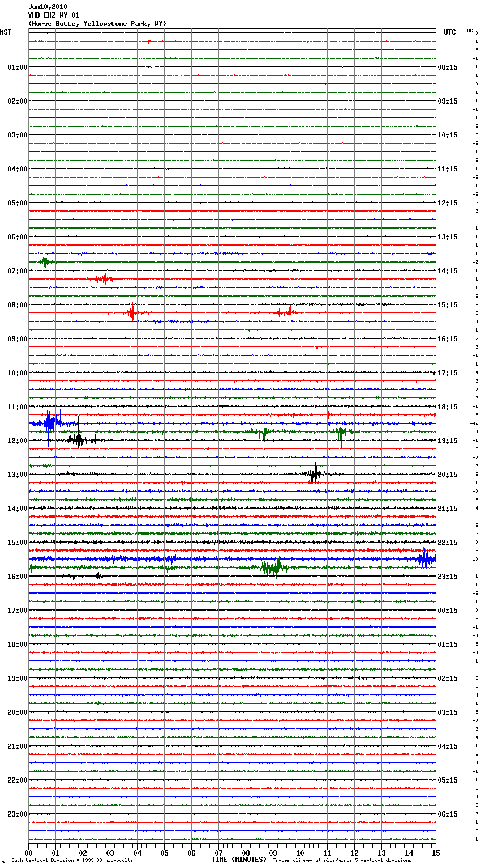Select the 02:00 MST row label
Screen dimensions: 481x868
17,101
